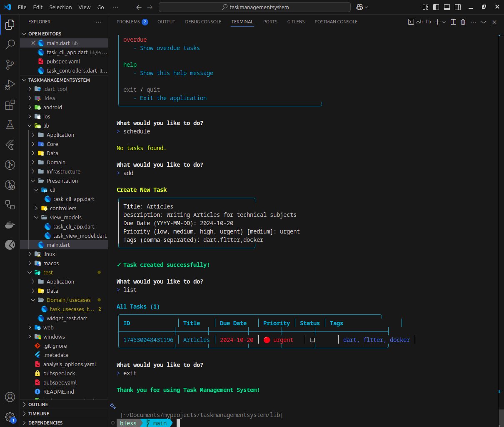Viewport: 504px width, 427px height.
Task: Open pubspec.yaml from Open Editors
Action: (63, 61)
